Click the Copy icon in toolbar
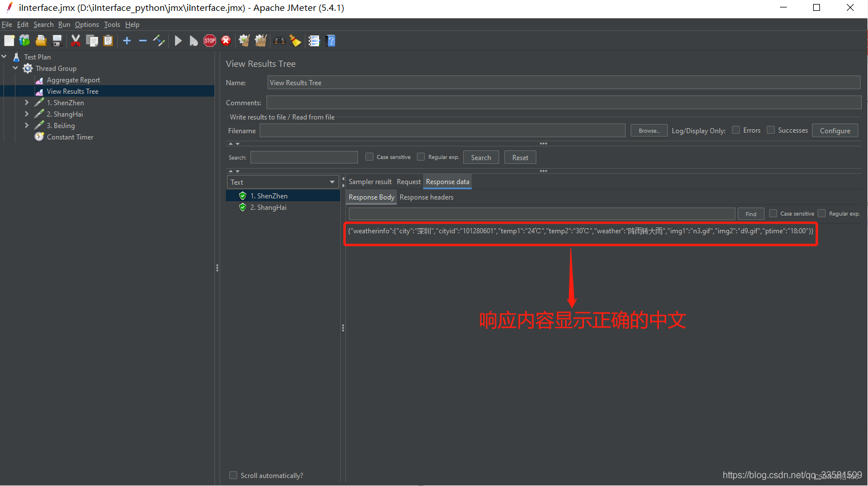The height and width of the screenshot is (486, 868). (92, 41)
